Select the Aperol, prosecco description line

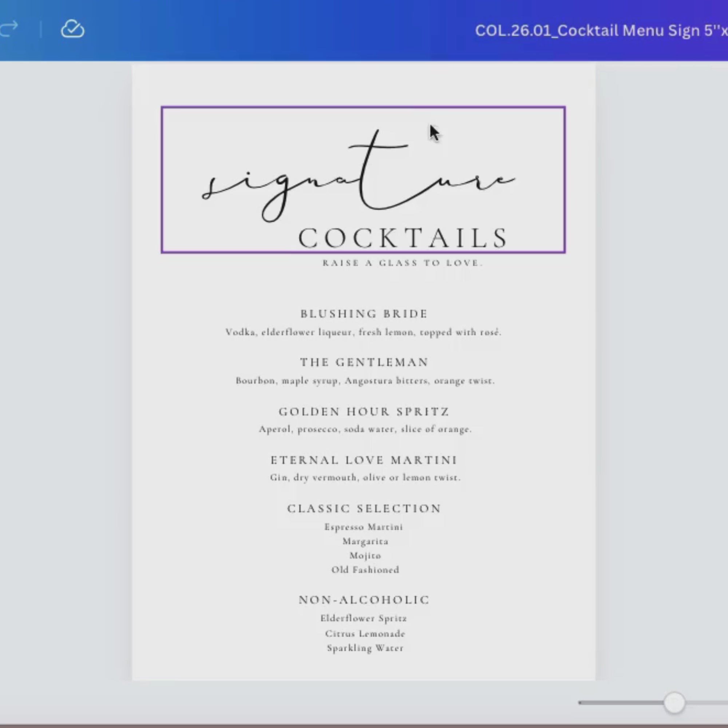pyautogui.click(x=365, y=429)
